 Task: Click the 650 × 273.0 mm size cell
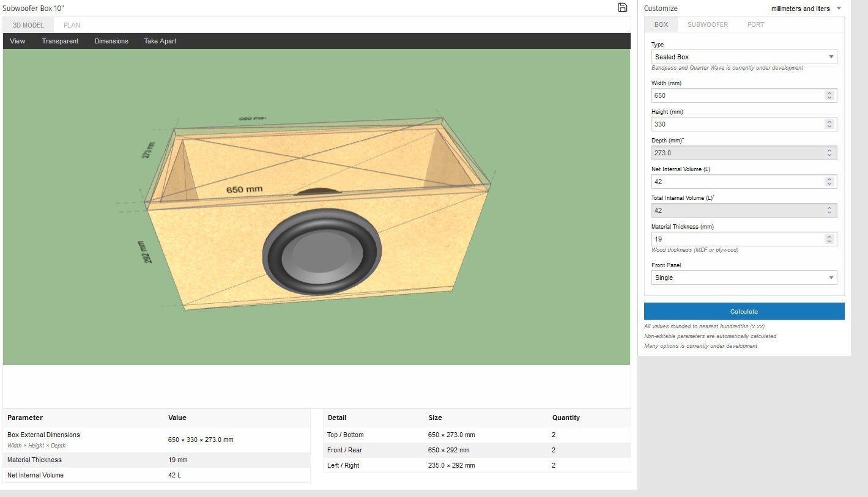pyautogui.click(x=451, y=435)
